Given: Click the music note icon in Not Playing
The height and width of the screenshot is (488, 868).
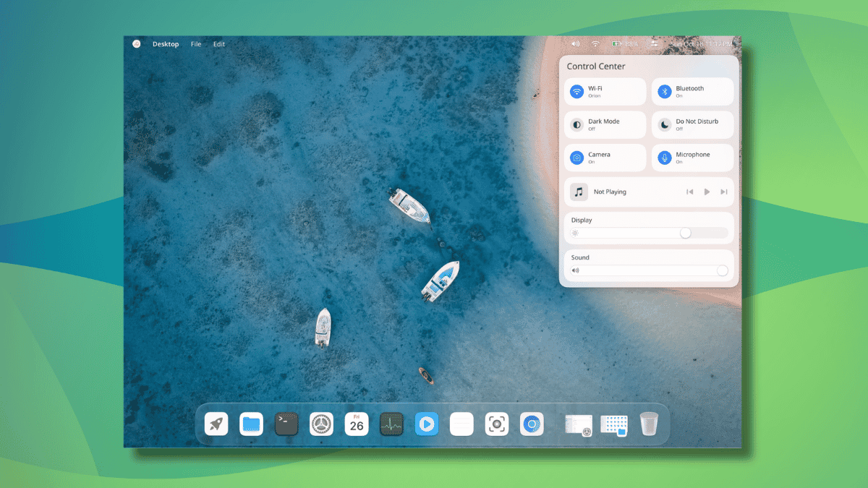Looking at the screenshot, I should coord(579,192).
